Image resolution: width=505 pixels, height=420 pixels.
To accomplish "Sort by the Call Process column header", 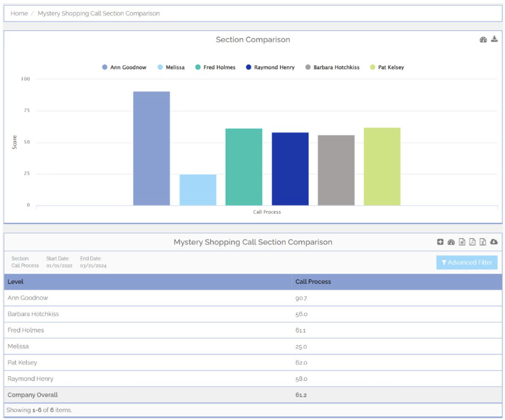I will click(x=313, y=282).
